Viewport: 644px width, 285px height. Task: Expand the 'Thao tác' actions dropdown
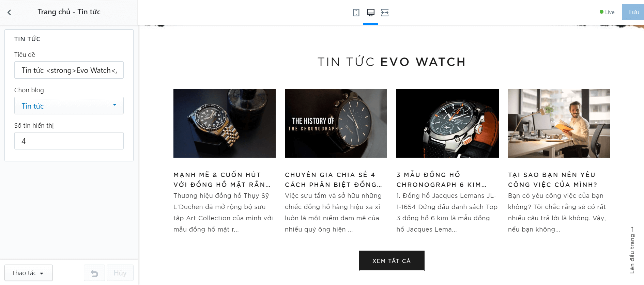tap(29, 273)
